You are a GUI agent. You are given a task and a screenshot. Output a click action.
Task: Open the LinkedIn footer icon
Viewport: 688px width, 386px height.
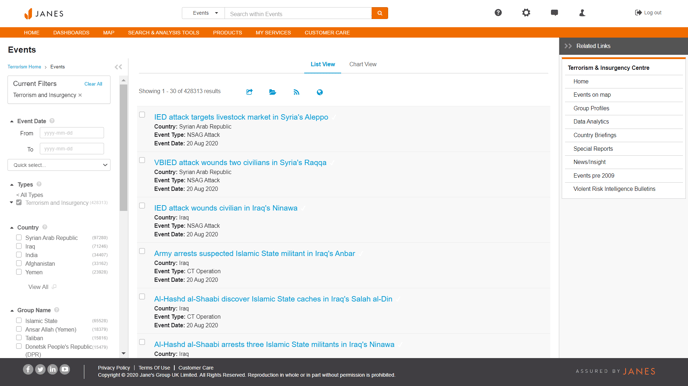coord(53,369)
